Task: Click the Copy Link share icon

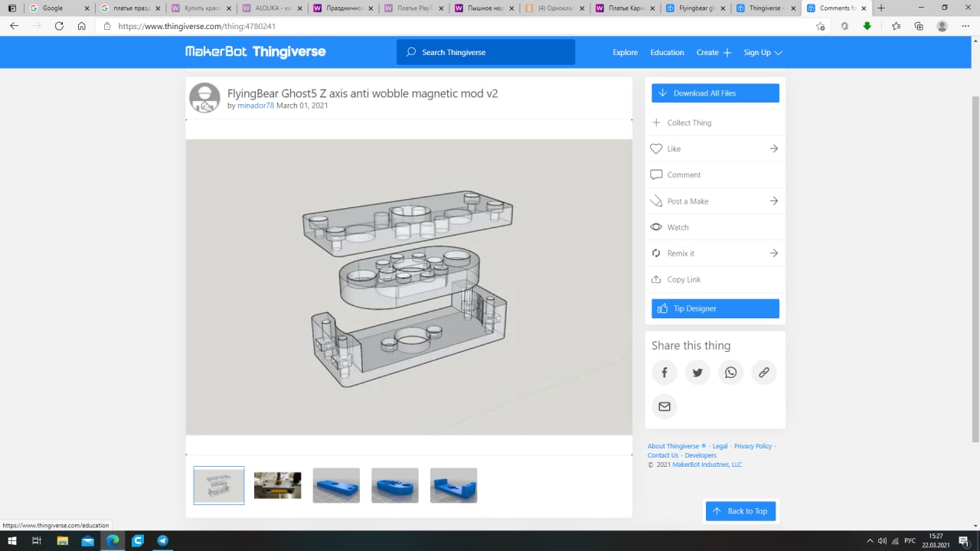Action: click(x=656, y=279)
